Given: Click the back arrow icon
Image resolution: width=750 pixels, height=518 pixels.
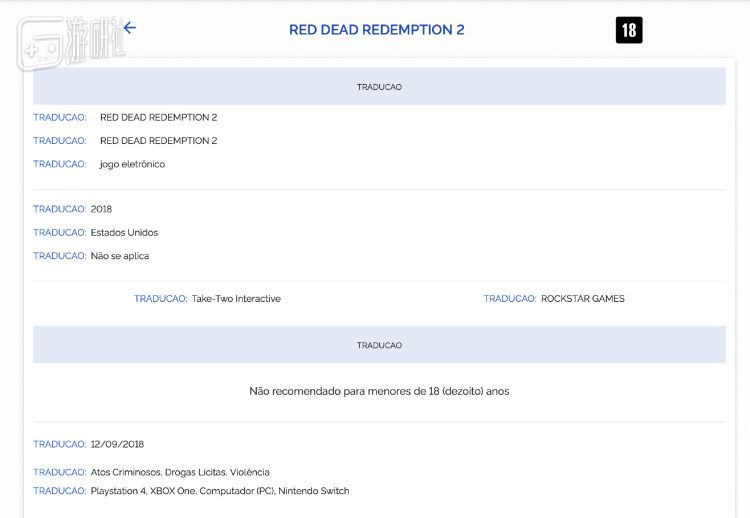Looking at the screenshot, I should pyautogui.click(x=129, y=28).
